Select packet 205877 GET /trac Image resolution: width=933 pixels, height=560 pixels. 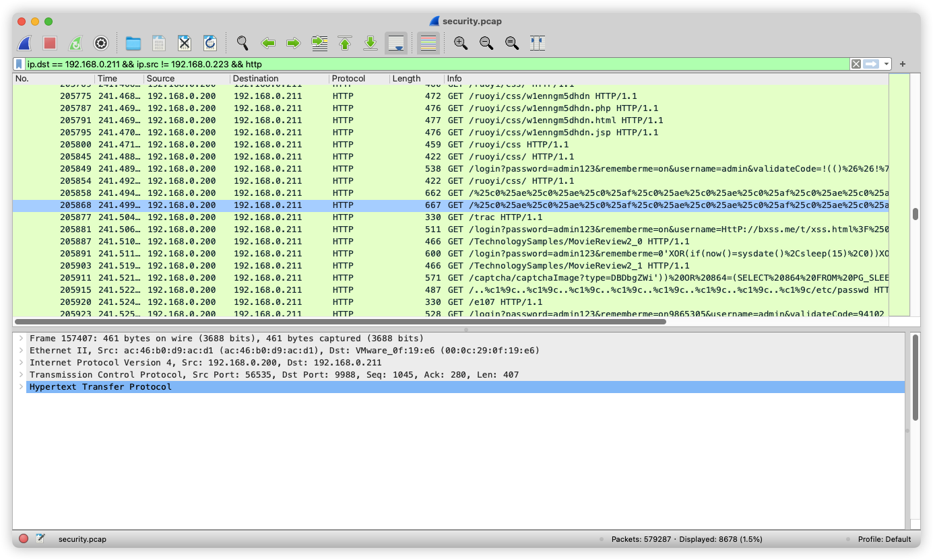[x=451, y=217]
